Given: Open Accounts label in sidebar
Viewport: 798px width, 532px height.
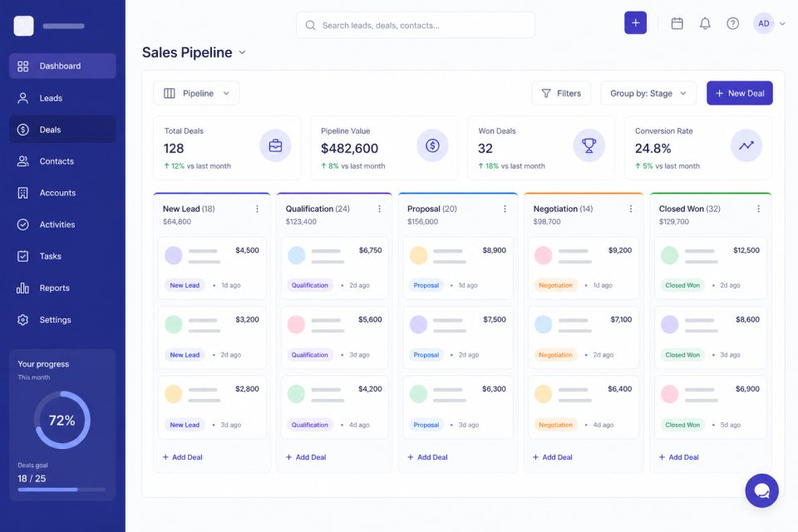Looking at the screenshot, I should [57, 193].
